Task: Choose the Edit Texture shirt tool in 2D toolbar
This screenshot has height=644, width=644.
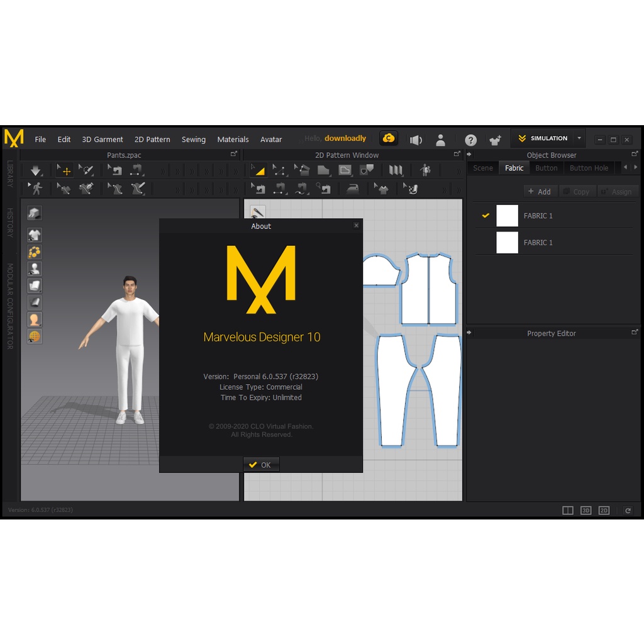Action: tap(382, 189)
